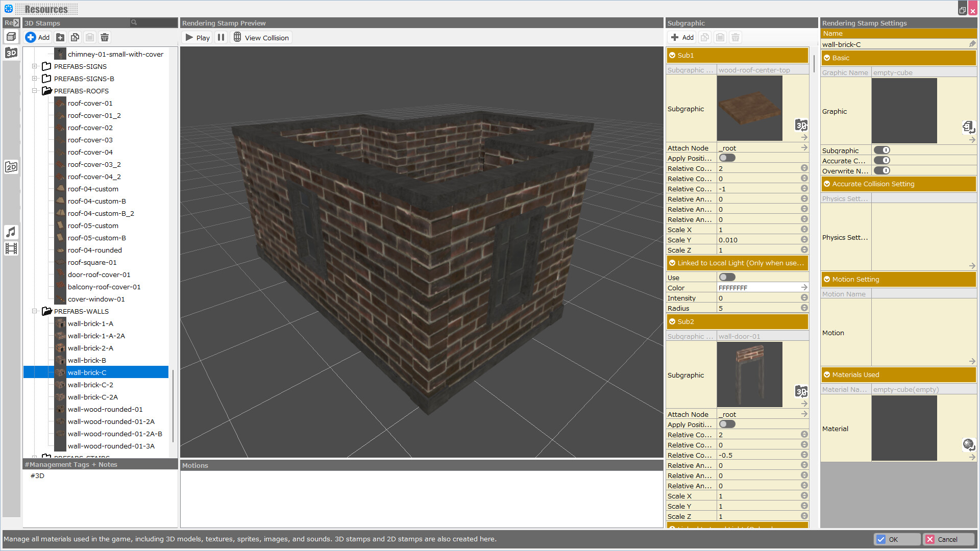Open the FFFFFFFF color picker
This screenshot has width=980, height=551.
(x=804, y=287)
